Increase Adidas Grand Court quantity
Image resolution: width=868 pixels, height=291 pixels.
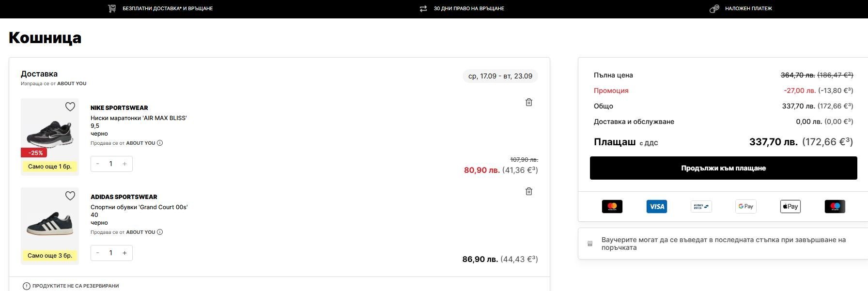124,253
